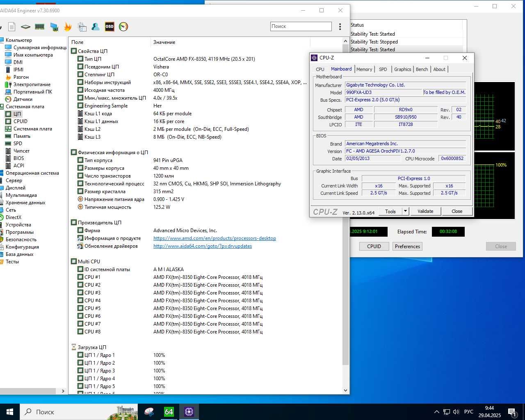Click the Значение column header
Viewport: 525px width, 420px height.
click(x=230, y=42)
